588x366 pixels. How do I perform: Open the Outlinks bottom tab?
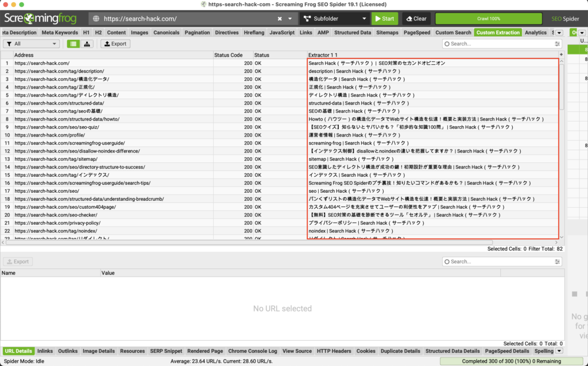tap(68, 351)
